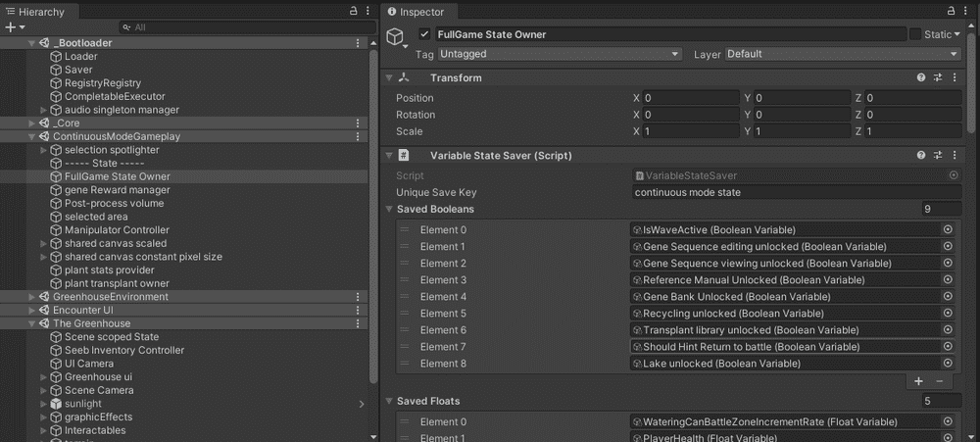Collapse the _Bootloader scene
Image resolution: width=980 pixels, height=442 pixels.
tap(31, 43)
